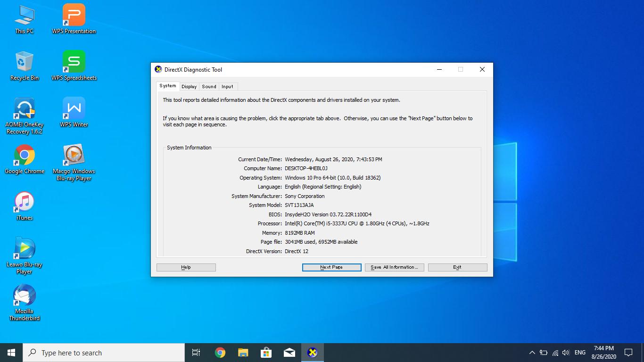Open File Explorer from the taskbar
Image resolution: width=644 pixels, height=362 pixels.
243,353
